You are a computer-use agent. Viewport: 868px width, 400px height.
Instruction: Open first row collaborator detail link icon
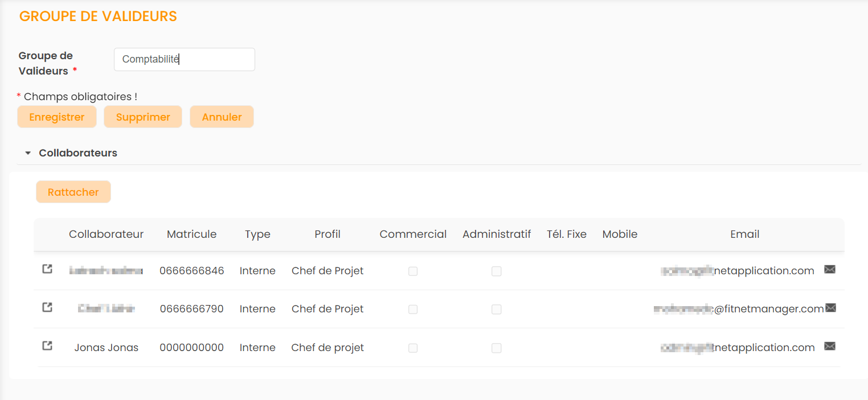[x=48, y=269]
